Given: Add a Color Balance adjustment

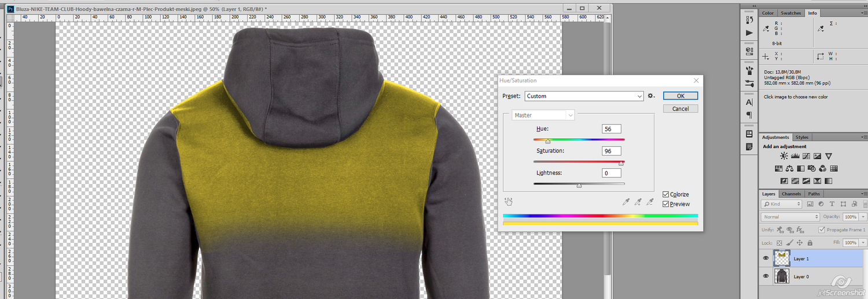Looking at the screenshot, I should coord(789,169).
